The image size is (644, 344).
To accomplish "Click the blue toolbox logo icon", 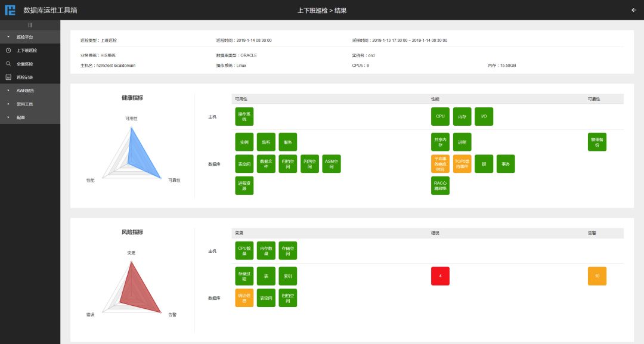I will 10,10.
